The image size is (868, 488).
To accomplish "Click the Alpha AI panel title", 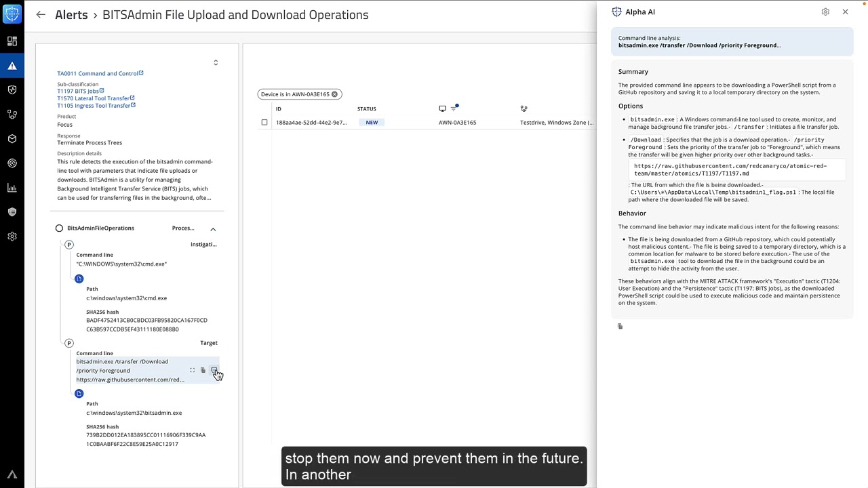I will pos(640,12).
